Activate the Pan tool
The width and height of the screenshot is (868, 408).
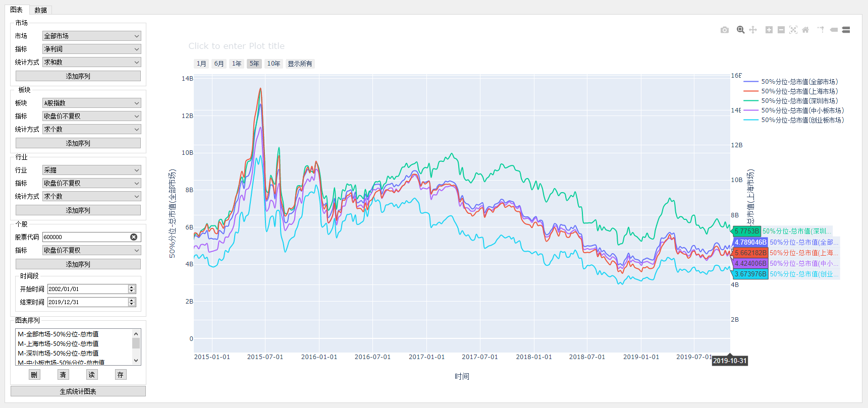(753, 30)
